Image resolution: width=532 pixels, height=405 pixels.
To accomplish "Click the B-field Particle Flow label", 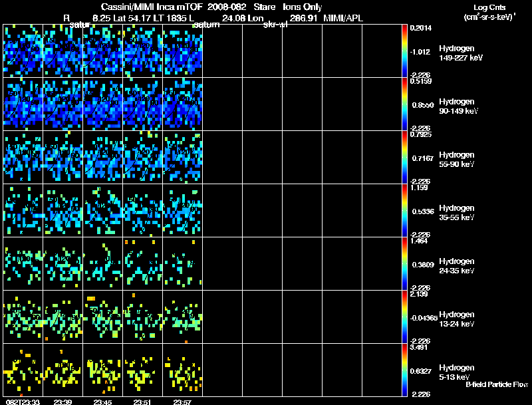I will click(x=496, y=384).
